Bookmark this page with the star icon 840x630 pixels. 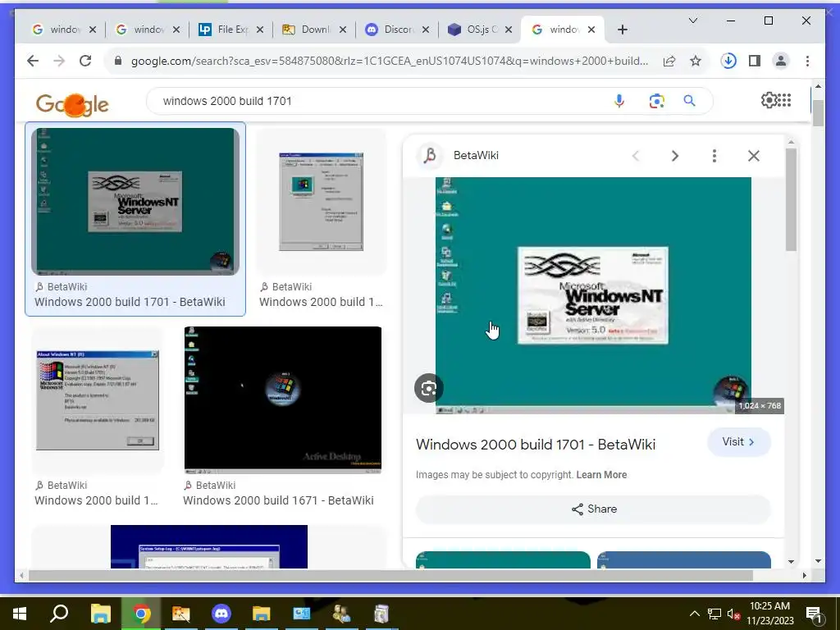pos(696,61)
